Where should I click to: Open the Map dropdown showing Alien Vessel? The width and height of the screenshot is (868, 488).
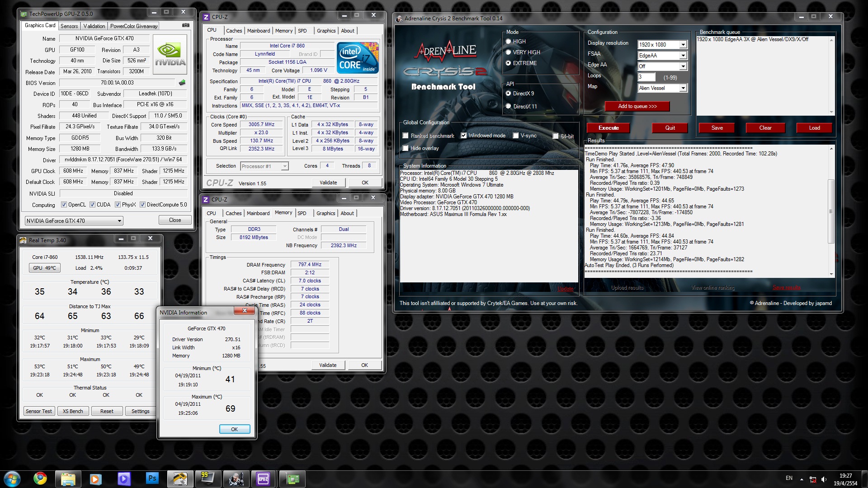(x=683, y=88)
